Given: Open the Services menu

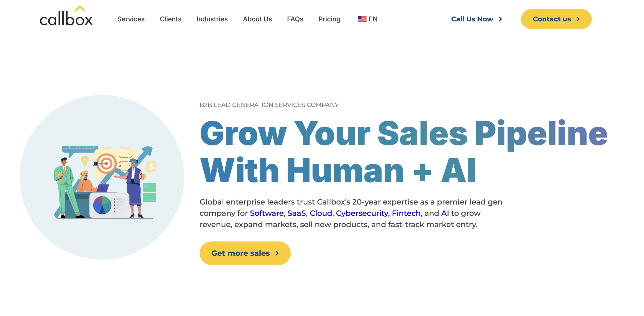Looking at the screenshot, I should [x=131, y=19].
